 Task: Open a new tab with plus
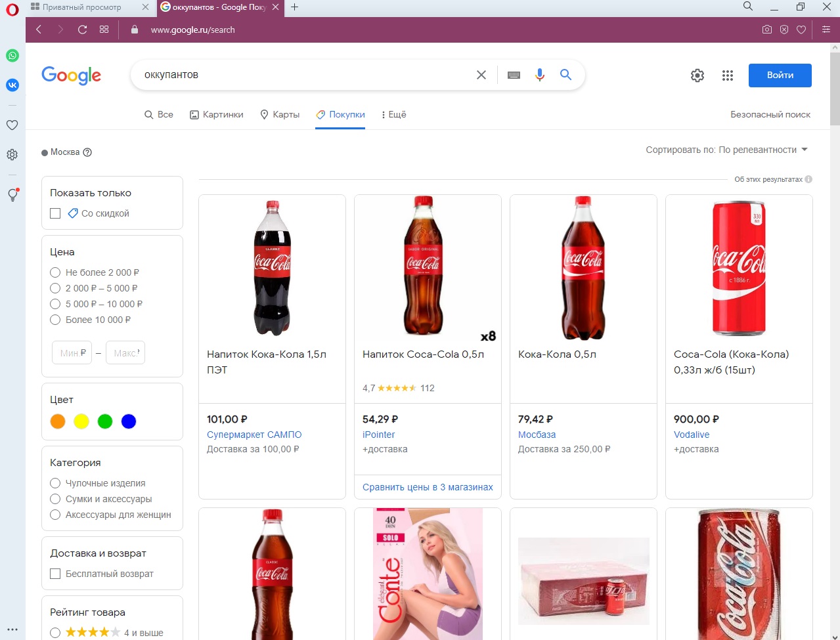tap(294, 7)
